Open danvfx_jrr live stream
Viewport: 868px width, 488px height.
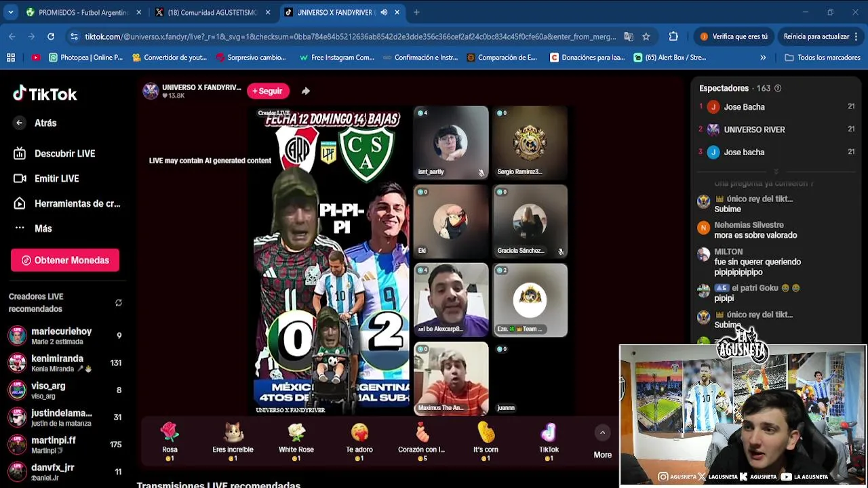(x=64, y=471)
